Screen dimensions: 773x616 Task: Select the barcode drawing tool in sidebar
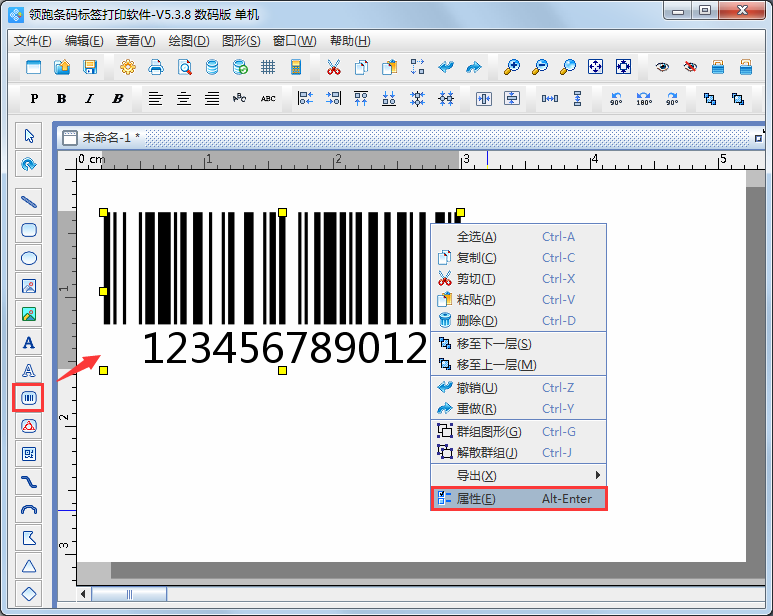point(29,398)
